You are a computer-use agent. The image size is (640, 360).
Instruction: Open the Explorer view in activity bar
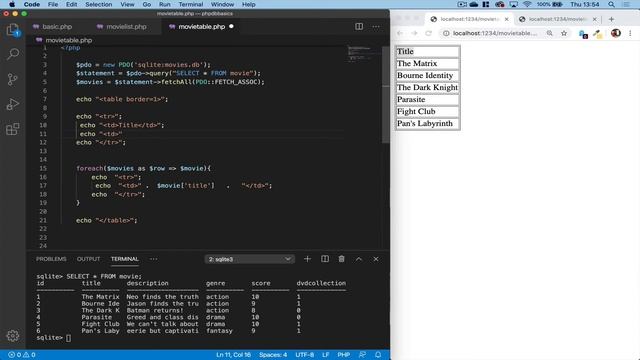click(13, 30)
